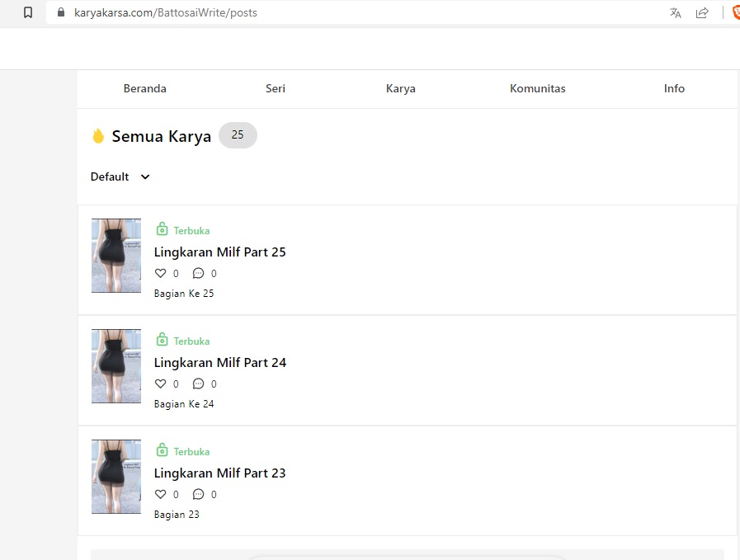Viewport: 740px width, 560px height.
Task: Open Lingkaran Milf Part 25 post
Action: pyautogui.click(x=220, y=252)
